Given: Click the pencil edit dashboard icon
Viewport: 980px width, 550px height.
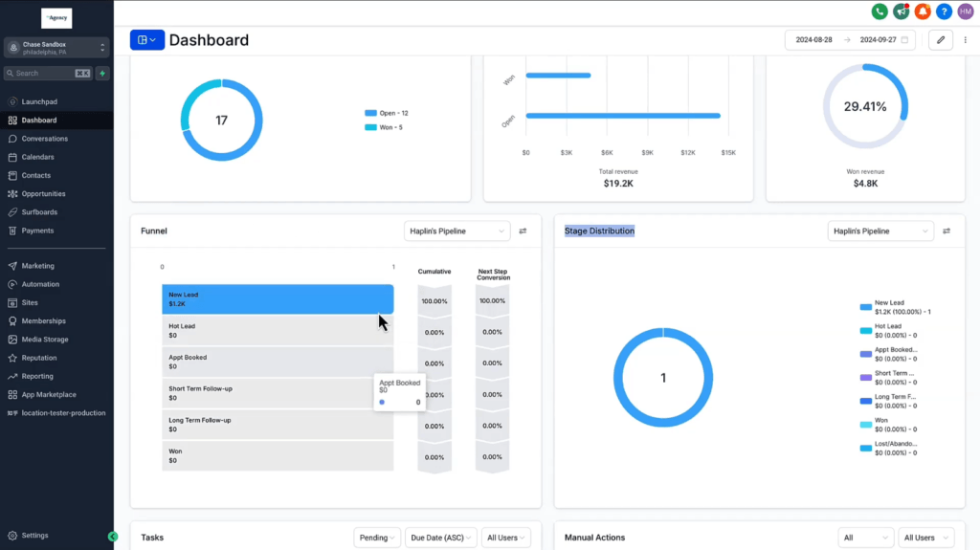Looking at the screenshot, I should point(941,40).
